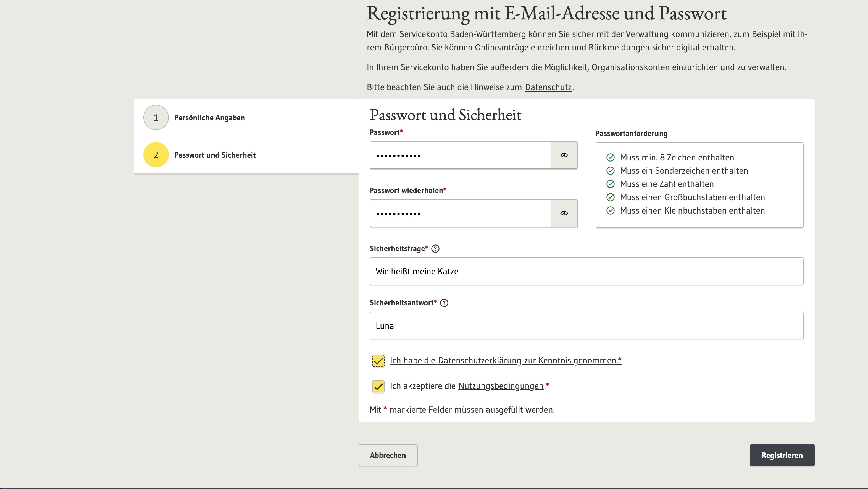Image resolution: width=868 pixels, height=489 pixels.
Task: Uncheck Datenschutzerklärung checkbox
Action: pos(377,360)
